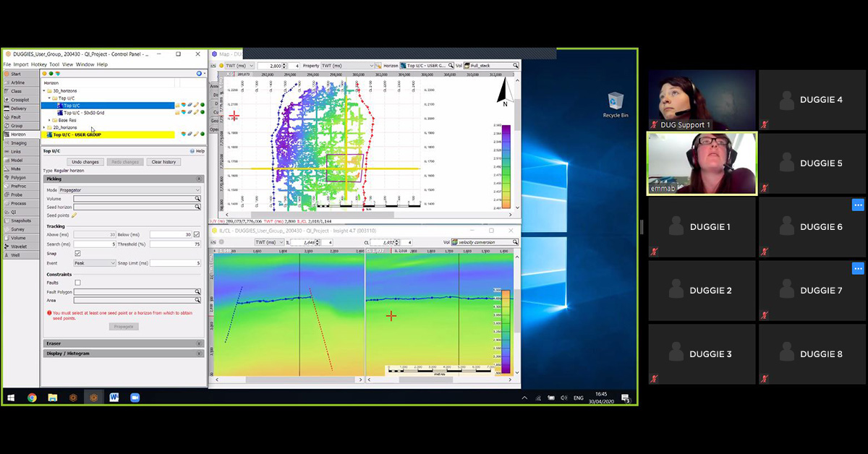This screenshot has width=868, height=454.
Task: Click the Clear history button
Action: tap(163, 162)
